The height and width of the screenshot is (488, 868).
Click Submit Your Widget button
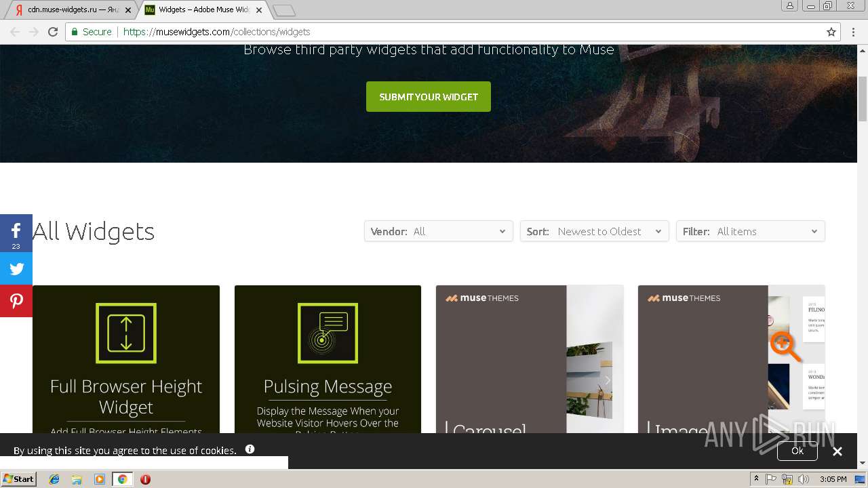(x=429, y=97)
